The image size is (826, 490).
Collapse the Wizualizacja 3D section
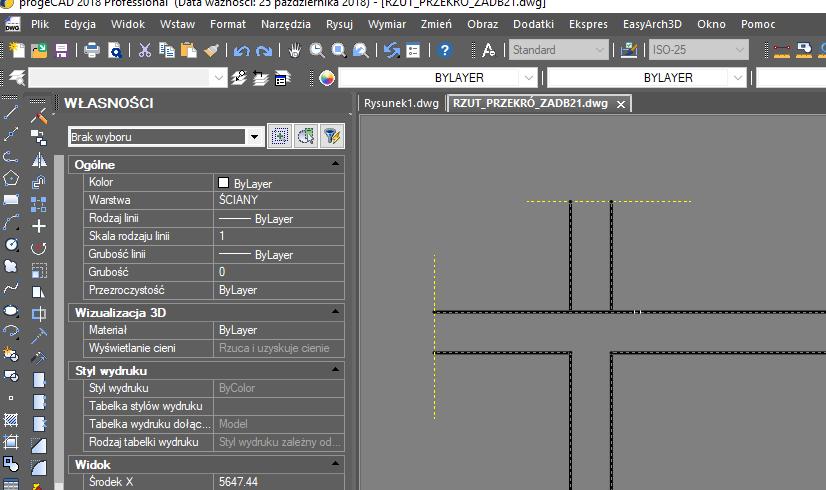click(335, 312)
